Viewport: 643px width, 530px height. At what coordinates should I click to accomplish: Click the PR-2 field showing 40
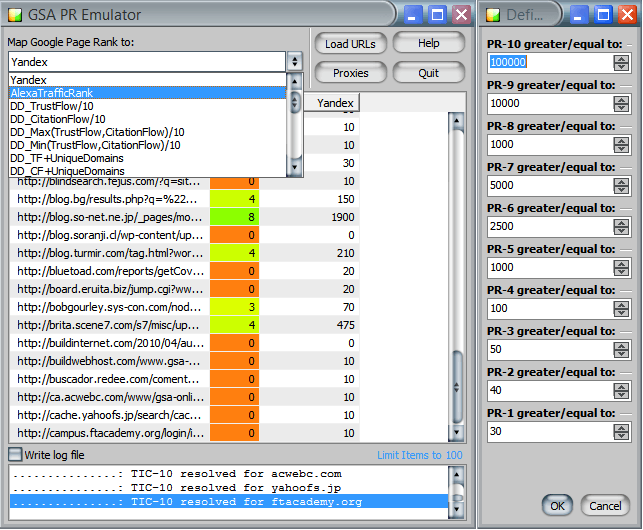550,391
